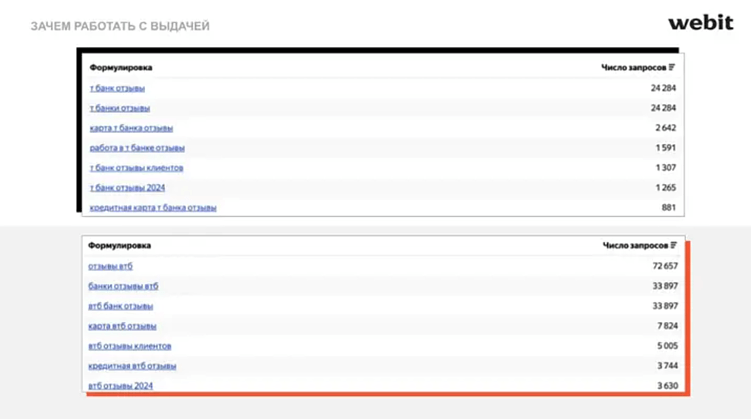Screen dimensions: 751x419
Task: Click the sort icon in the top table header
Action: point(672,68)
